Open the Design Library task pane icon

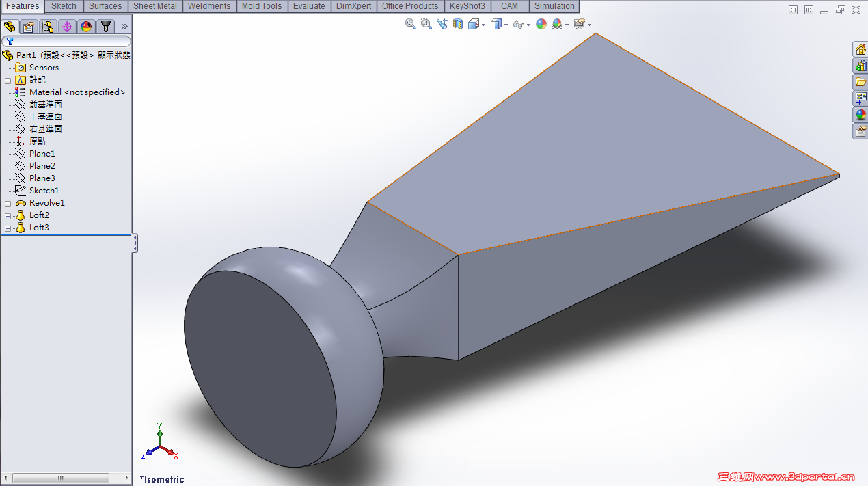(x=860, y=66)
